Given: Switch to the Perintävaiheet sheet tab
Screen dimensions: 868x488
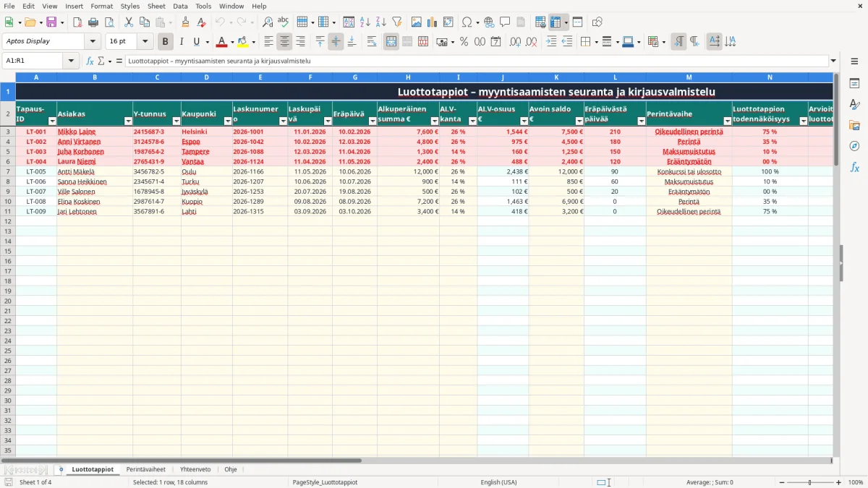Looking at the screenshot, I should click(x=145, y=469).
